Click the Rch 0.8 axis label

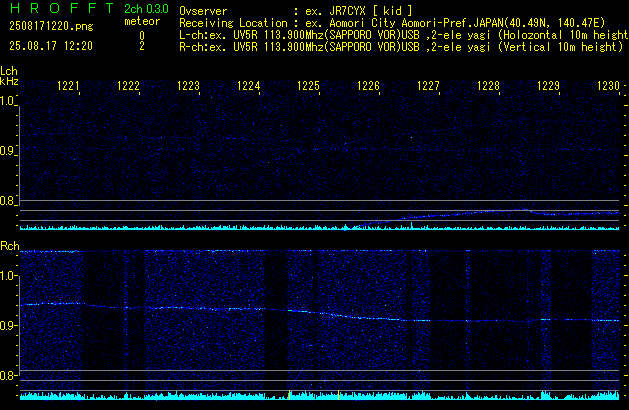coord(7,375)
